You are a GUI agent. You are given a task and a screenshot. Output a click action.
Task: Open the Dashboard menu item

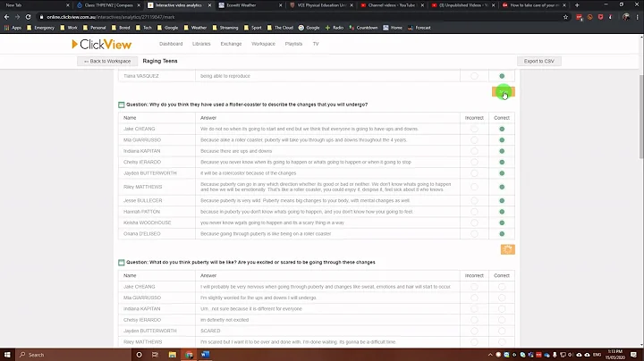(x=171, y=44)
